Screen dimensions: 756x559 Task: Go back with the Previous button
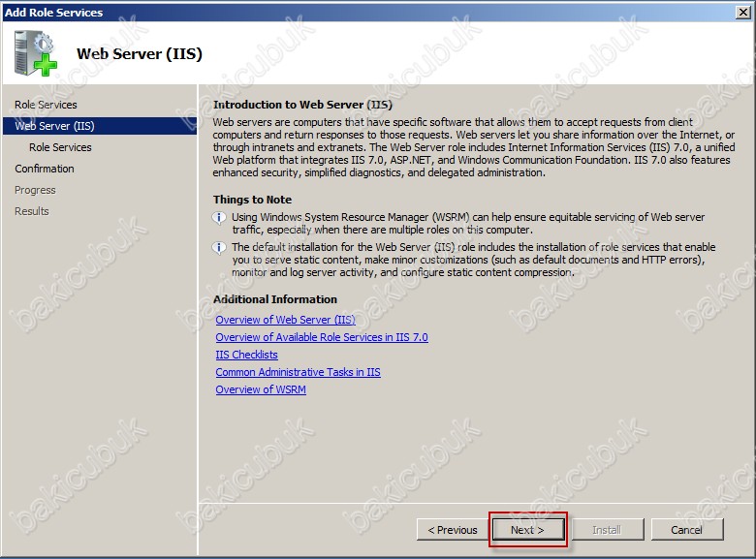pos(453,530)
